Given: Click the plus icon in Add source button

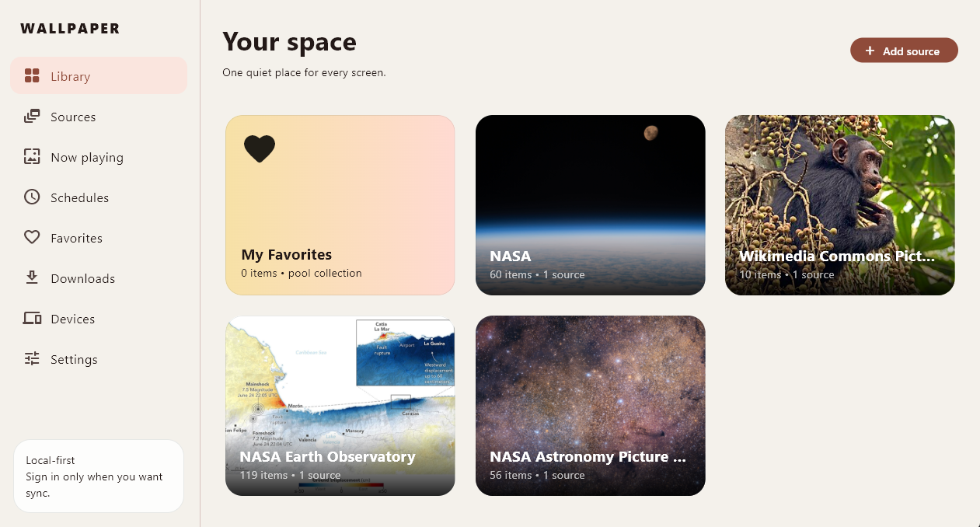Looking at the screenshot, I should pyautogui.click(x=870, y=51).
